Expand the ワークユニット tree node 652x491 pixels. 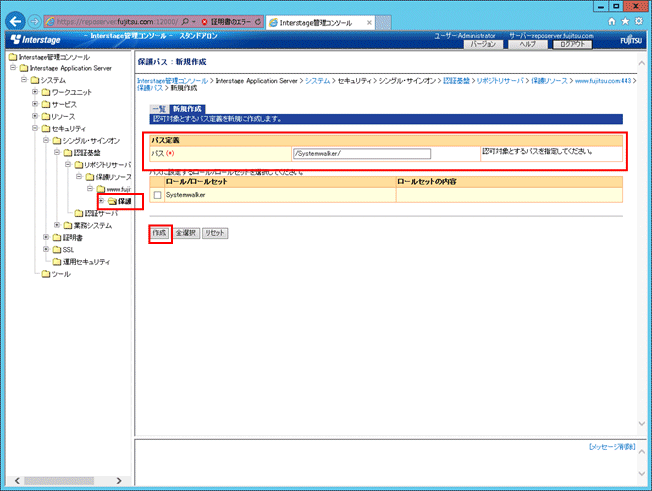tap(35, 92)
